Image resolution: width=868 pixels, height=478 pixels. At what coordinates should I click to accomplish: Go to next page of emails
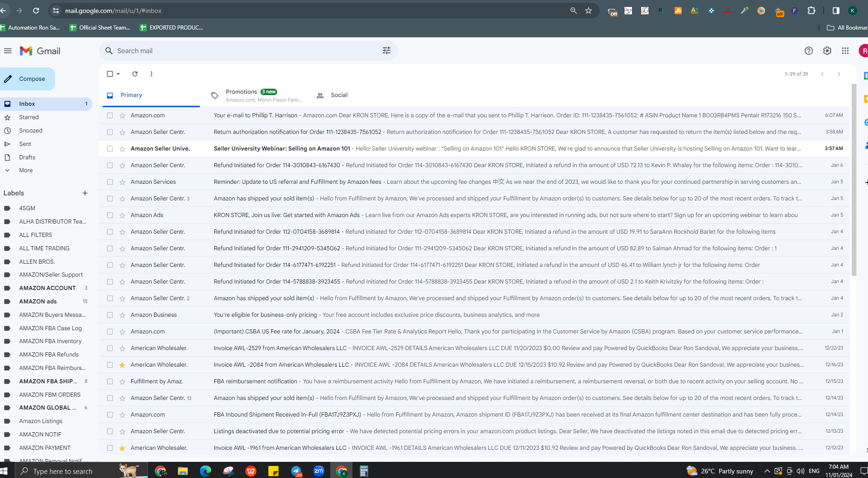(x=839, y=74)
